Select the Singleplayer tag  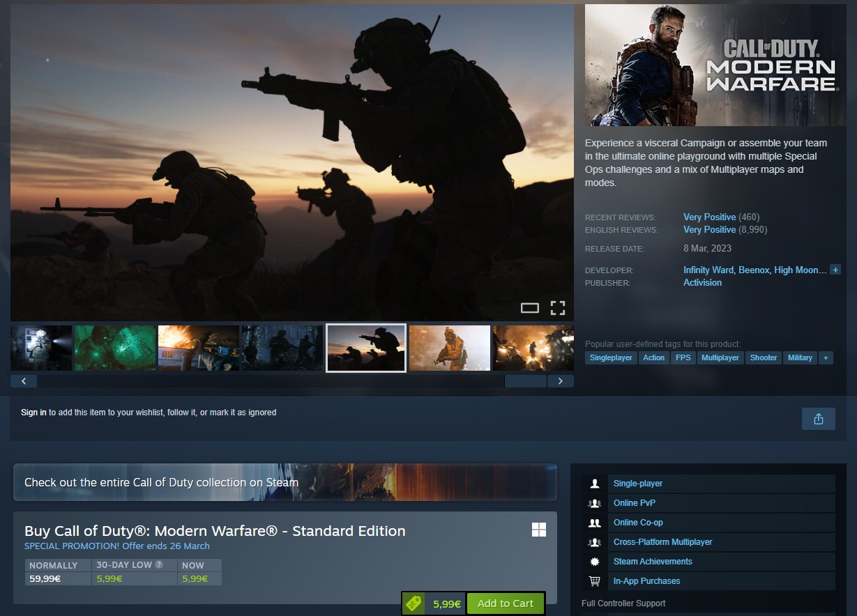point(611,357)
